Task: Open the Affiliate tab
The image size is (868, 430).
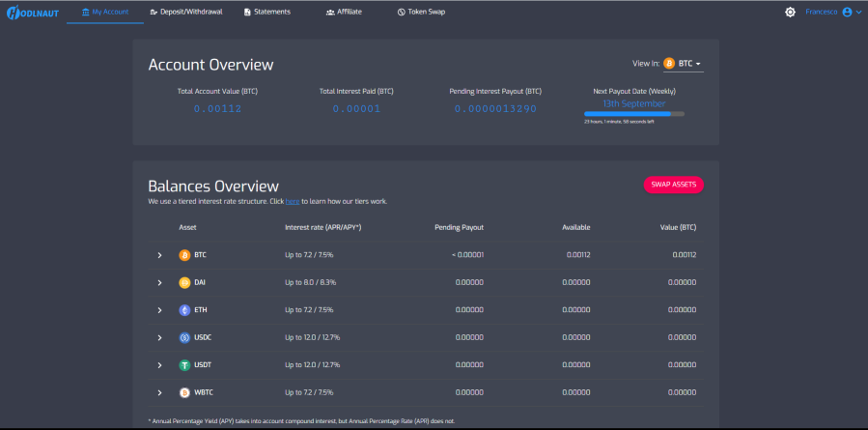Action: tap(344, 13)
